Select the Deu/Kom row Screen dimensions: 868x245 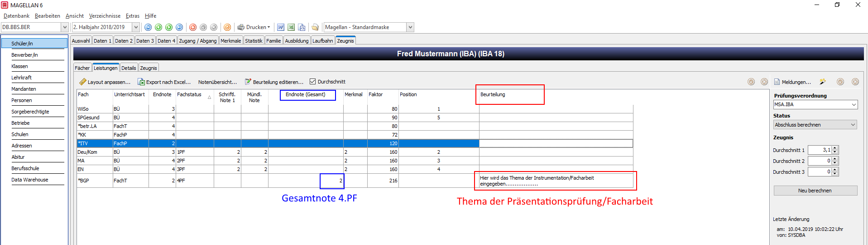pos(355,152)
